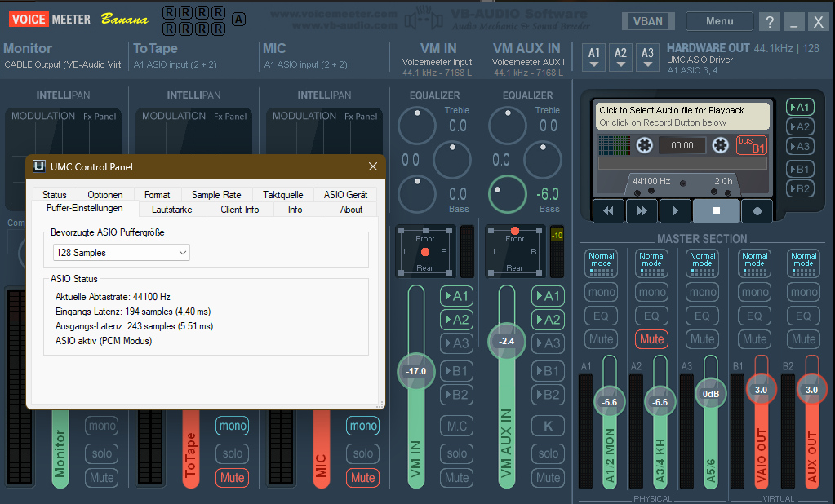
Task: Toggle recorder output to A1 bus
Action: 800,107
